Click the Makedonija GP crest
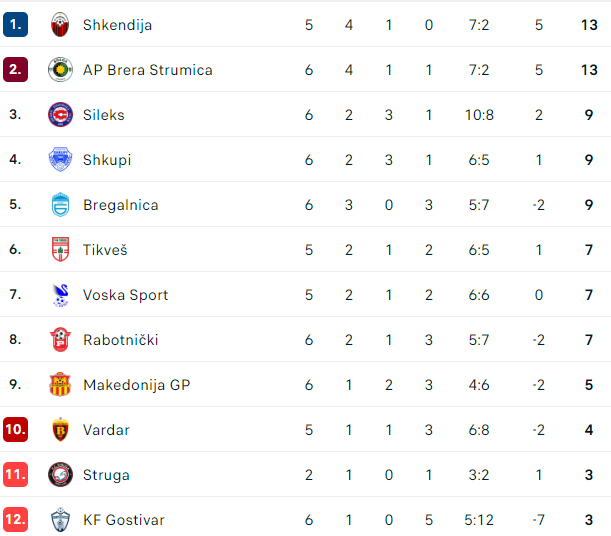Image resolution: width=611 pixels, height=536 pixels. tap(60, 384)
